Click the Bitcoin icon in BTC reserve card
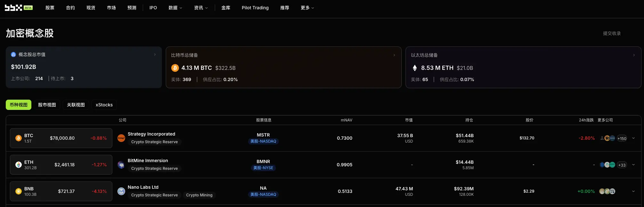 click(175, 68)
